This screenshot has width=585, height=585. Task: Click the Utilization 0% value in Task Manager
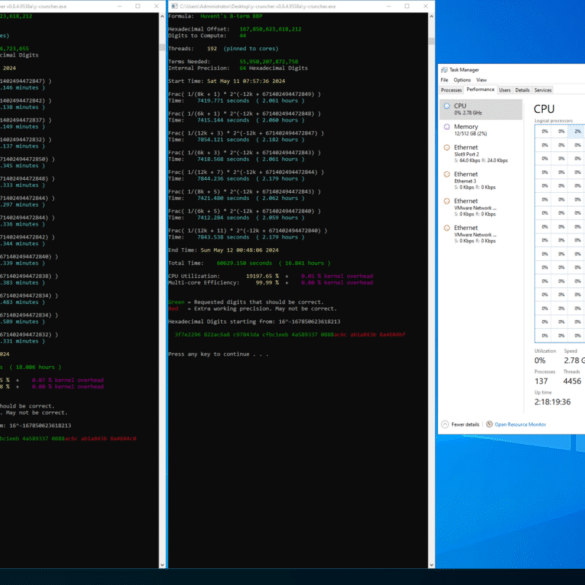point(540,360)
